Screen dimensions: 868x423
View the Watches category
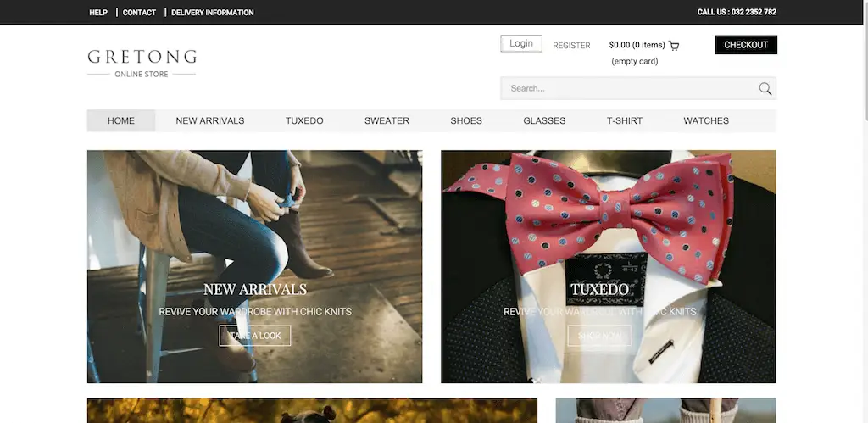(706, 121)
